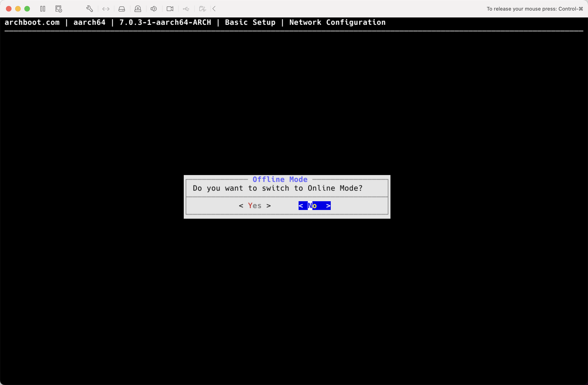
Task: Choose Yes to switch to Online Mode
Action: [255, 206]
